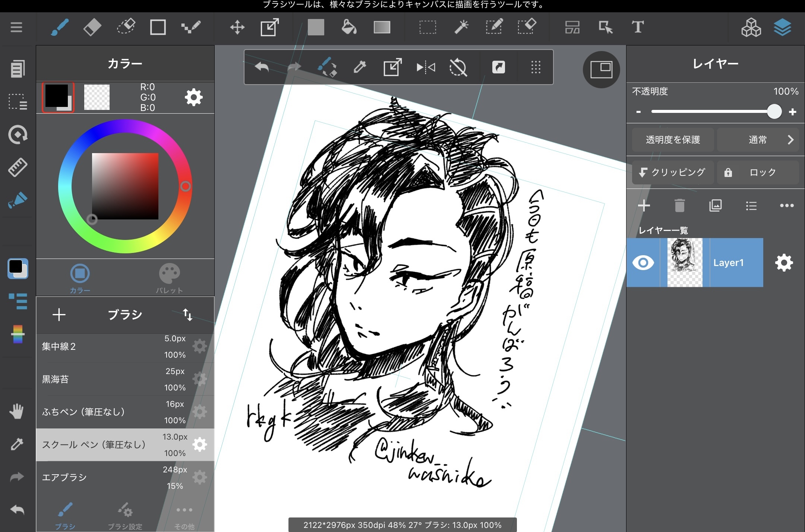
Task: Select the Move tool
Action: pos(237,27)
